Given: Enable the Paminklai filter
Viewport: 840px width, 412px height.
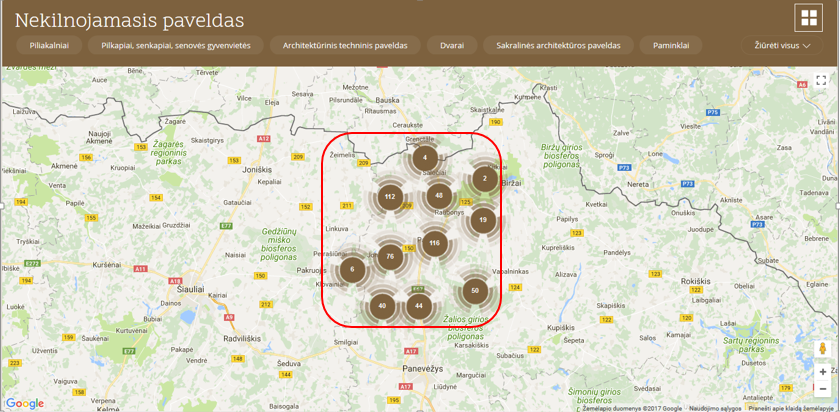Looking at the screenshot, I should click(x=671, y=45).
